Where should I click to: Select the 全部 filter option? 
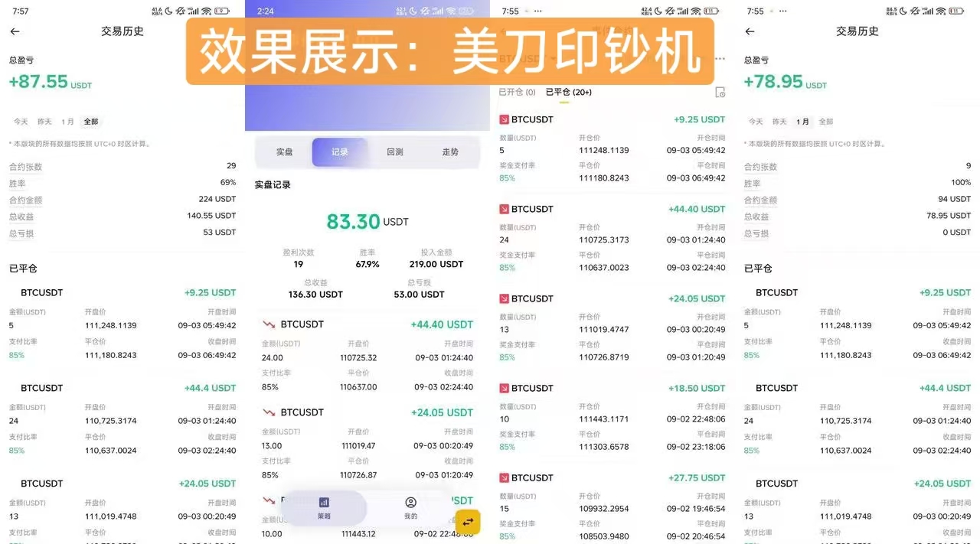90,121
